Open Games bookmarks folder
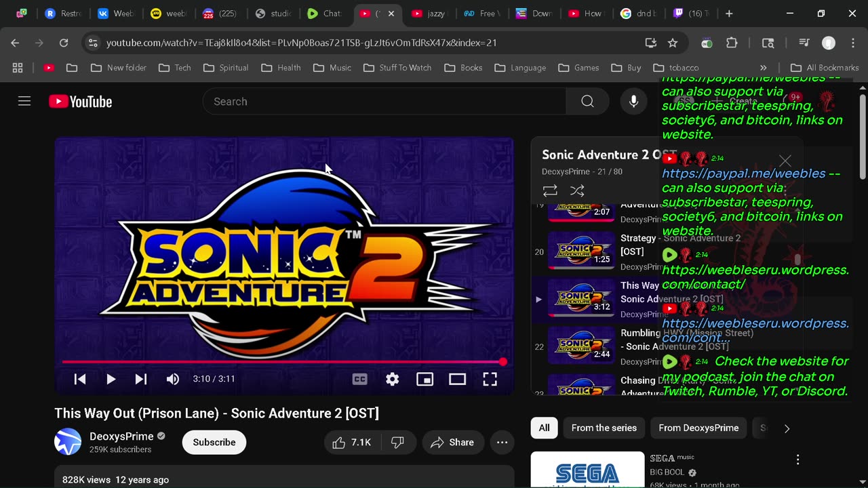The image size is (868, 488). click(x=578, y=68)
